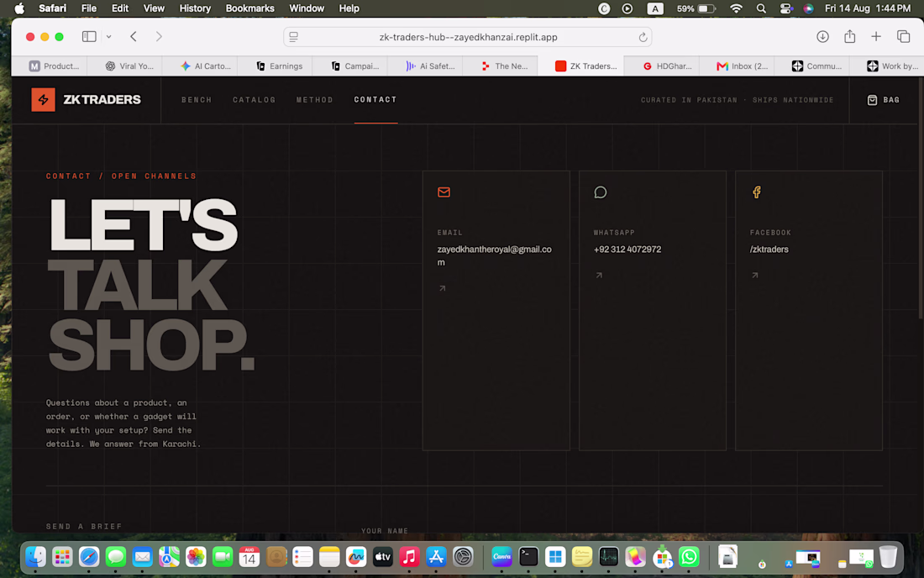924x578 pixels.
Task: Open the File menu
Action: 89,8
